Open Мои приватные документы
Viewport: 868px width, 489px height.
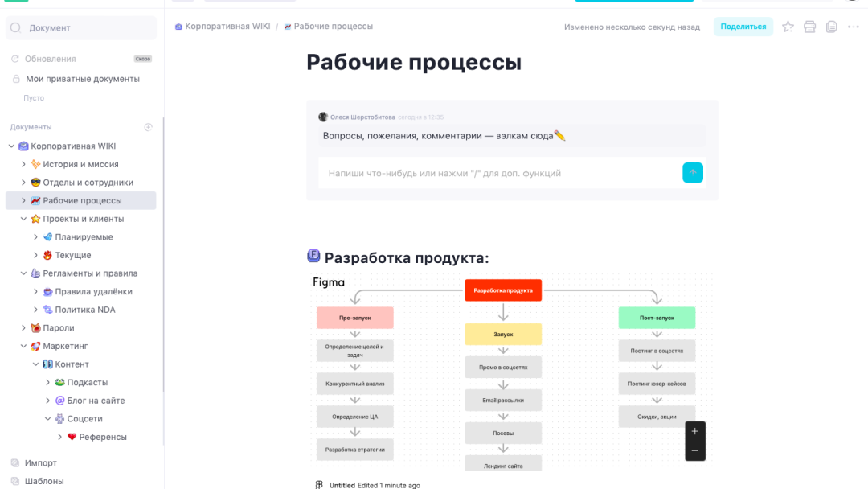point(82,79)
